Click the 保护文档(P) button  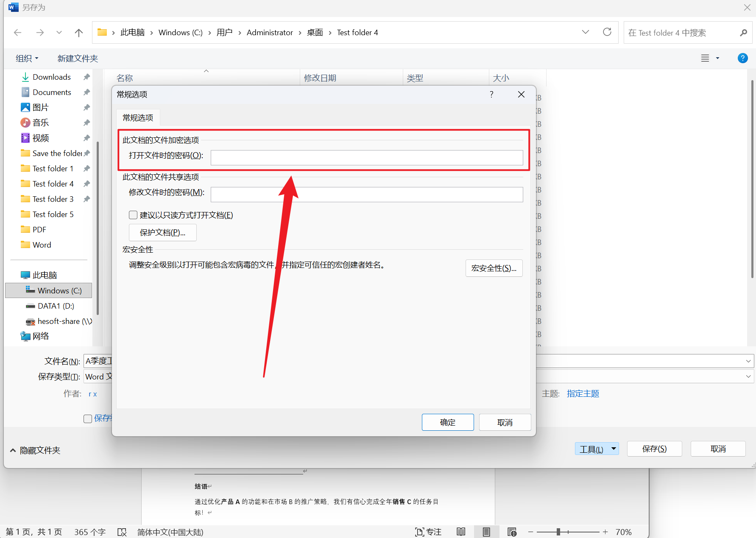click(162, 232)
